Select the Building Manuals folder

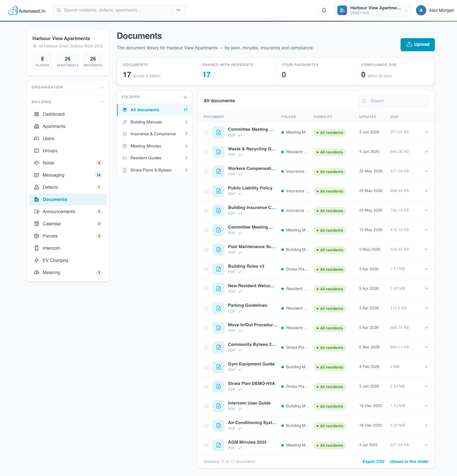pos(155,122)
